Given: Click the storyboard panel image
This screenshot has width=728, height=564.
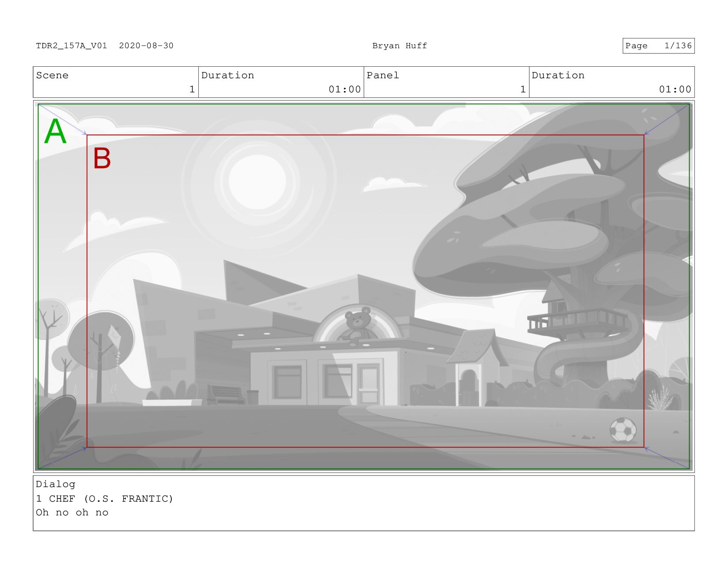Looking at the screenshot, I should (x=364, y=286).
